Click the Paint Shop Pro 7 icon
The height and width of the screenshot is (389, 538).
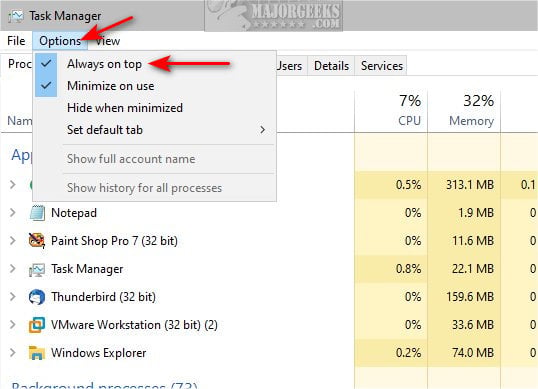coord(37,241)
